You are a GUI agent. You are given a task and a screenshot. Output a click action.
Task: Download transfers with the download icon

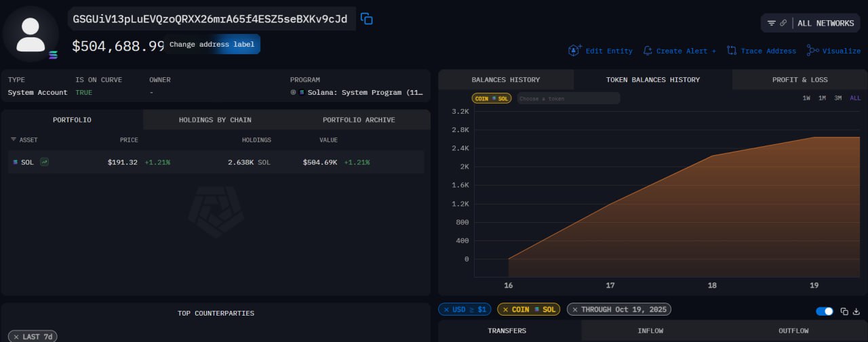pyautogui.click(x=856, y=312)
